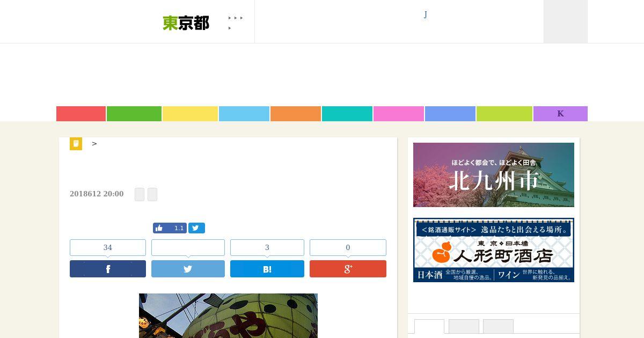Share with the Hatena B! button

267,269
